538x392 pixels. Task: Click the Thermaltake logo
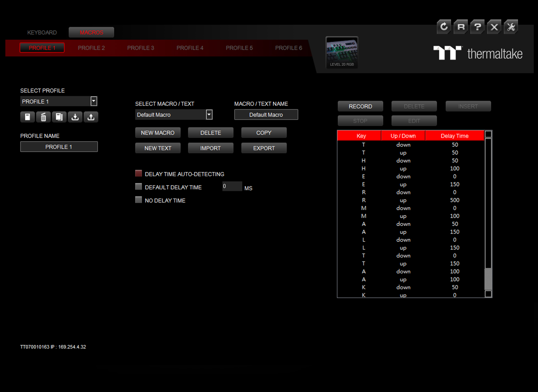478,53
